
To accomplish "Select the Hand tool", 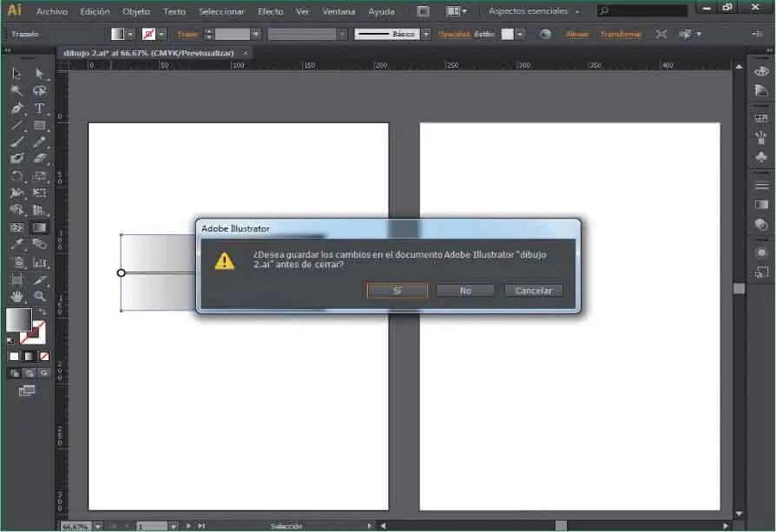I will point(16,297).
